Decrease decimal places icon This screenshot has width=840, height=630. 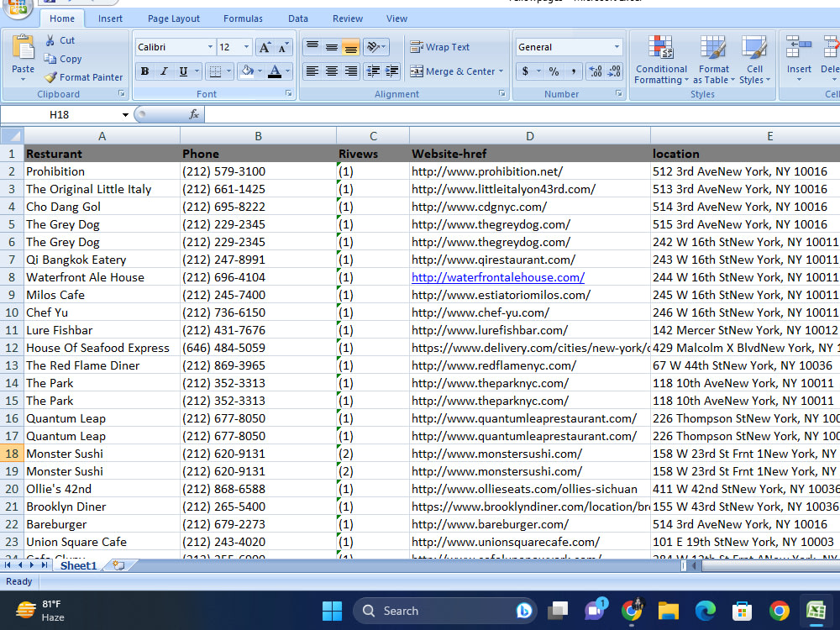[x=615, y=71]
